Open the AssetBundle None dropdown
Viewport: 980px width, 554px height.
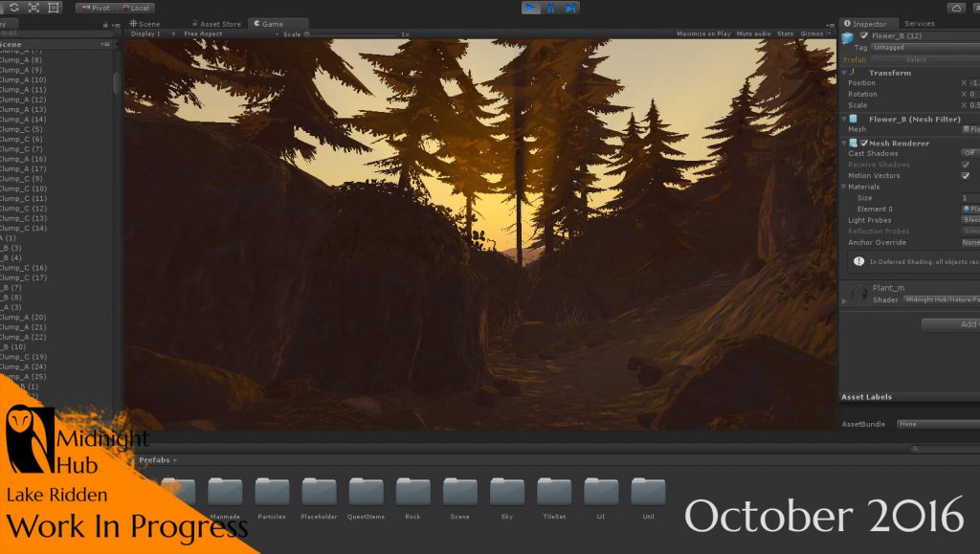coord(938,424)
